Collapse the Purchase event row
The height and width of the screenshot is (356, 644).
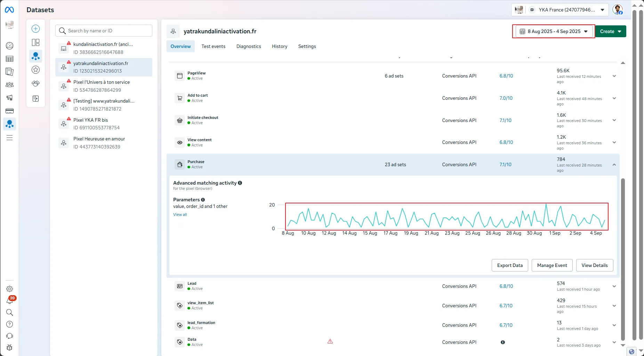point(614,165)
